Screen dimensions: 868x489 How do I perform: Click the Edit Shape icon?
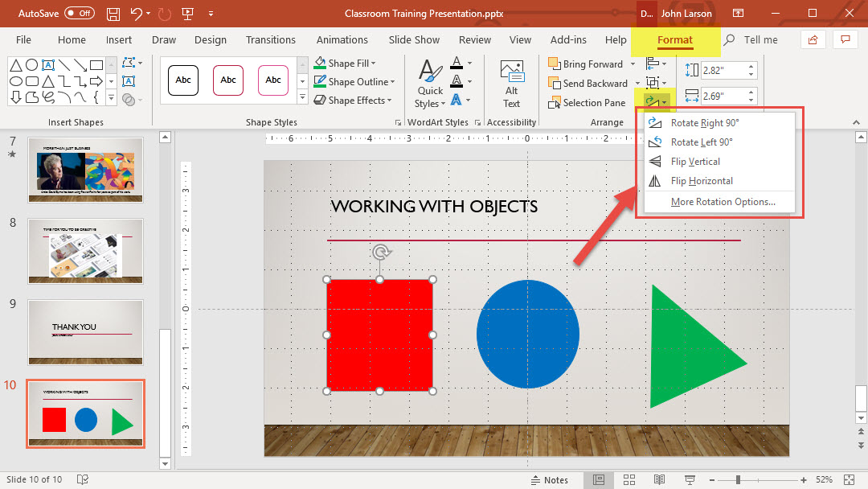point(129,64)
